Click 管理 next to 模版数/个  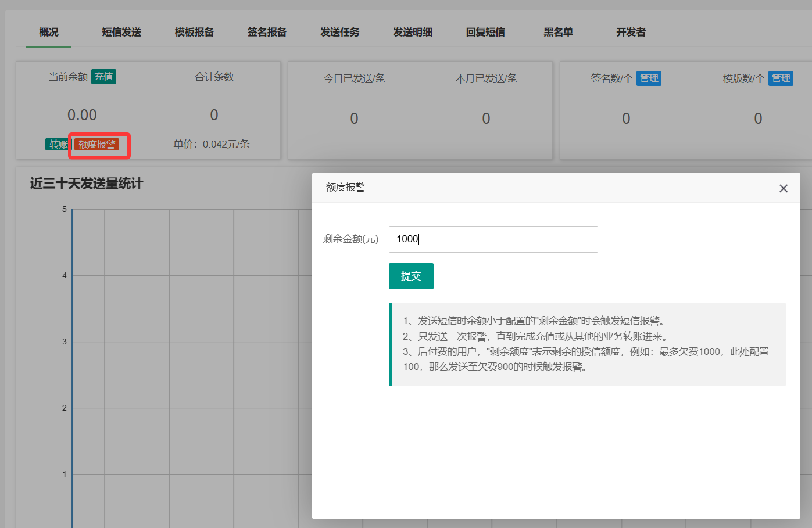[781, 78]
